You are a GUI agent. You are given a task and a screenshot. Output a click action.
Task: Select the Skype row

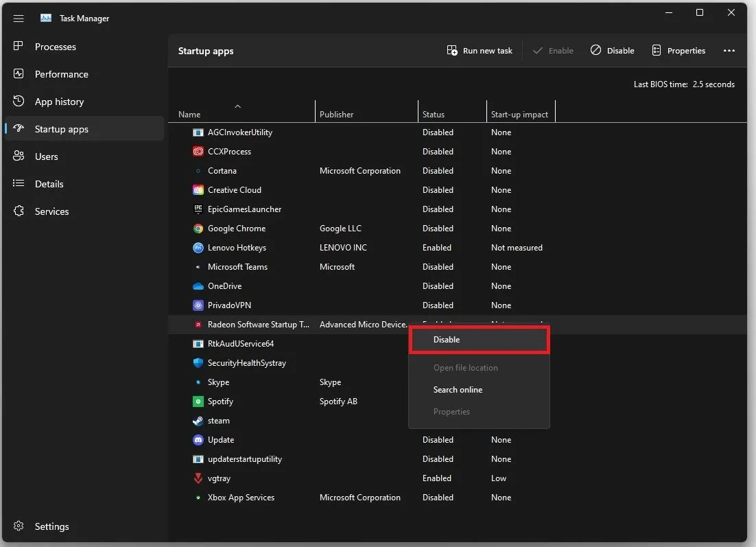(x=288, y=382)
